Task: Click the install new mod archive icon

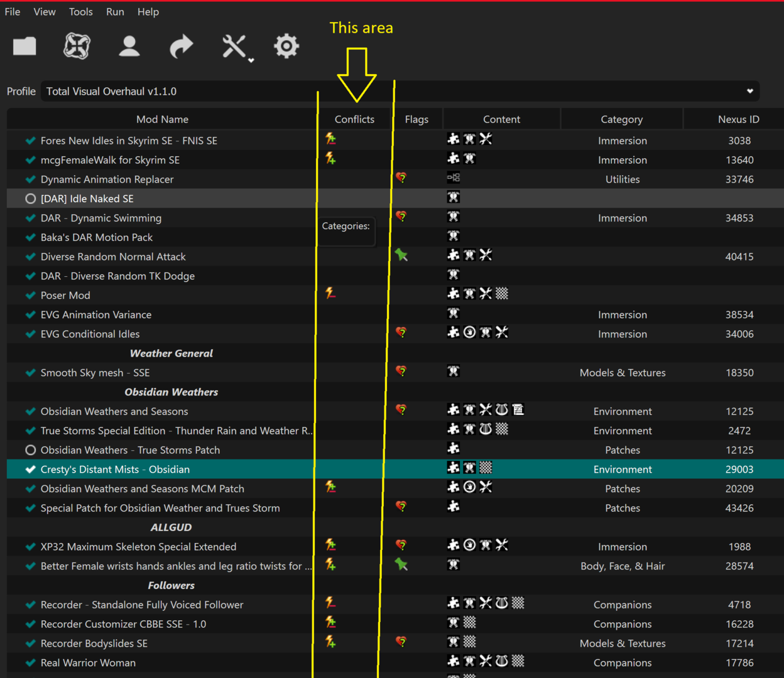Action: (77, 46)
